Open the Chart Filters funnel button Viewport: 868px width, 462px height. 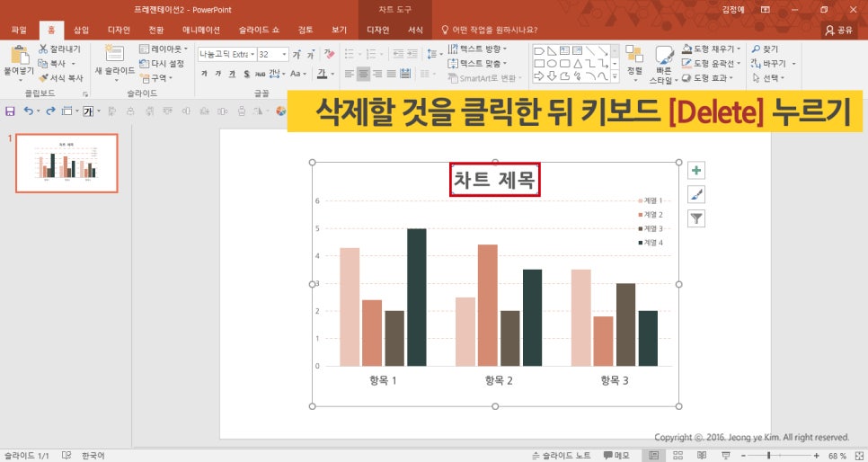(696, 218)
